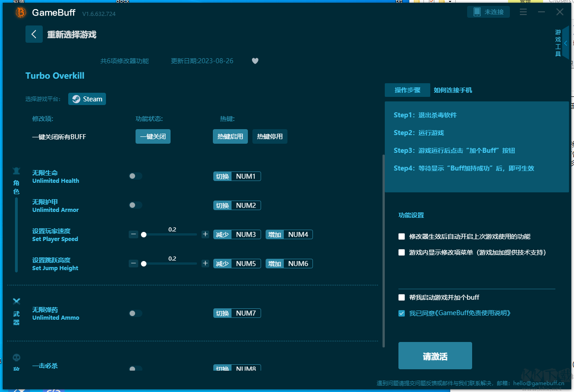This screenshot has width=574, height=392.
Task: Decrease player speed with the minus button
Action: [133, 235]
